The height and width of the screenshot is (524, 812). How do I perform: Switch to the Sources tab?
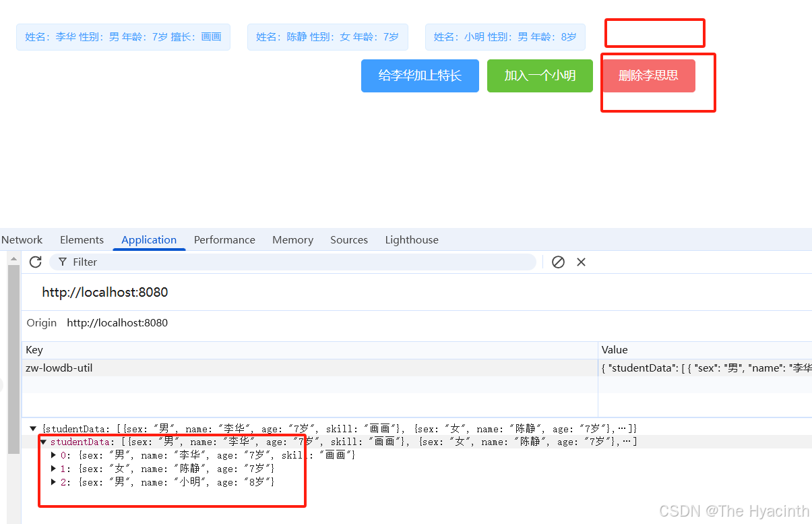(349, 239)
